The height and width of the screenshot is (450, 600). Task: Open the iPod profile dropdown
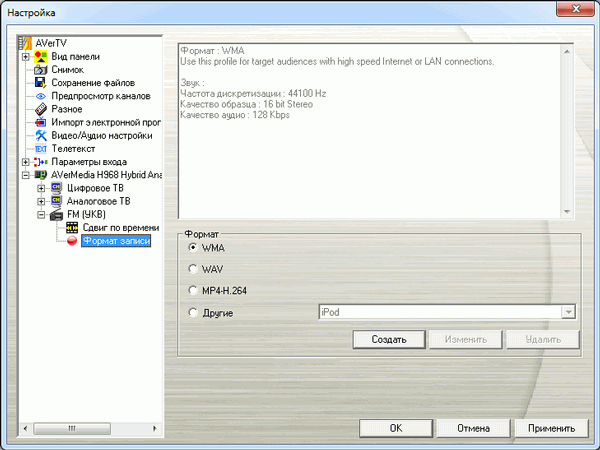pos(568,312)
